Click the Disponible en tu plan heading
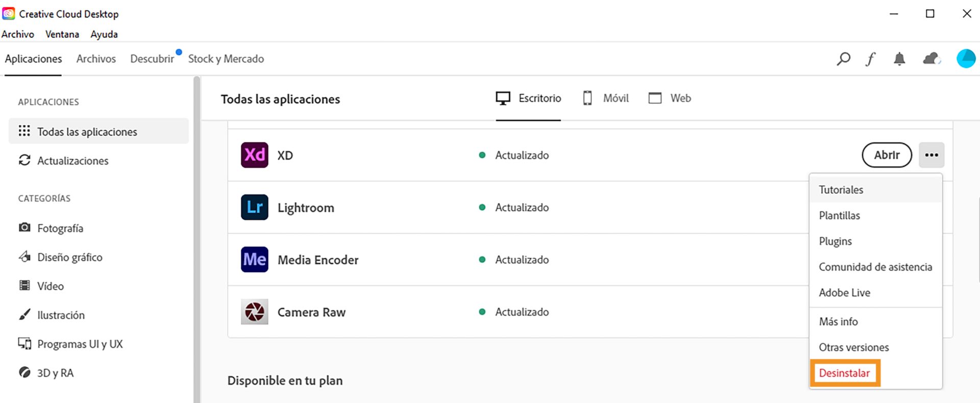This screenshot has height=403, width=980. (285, 381)
